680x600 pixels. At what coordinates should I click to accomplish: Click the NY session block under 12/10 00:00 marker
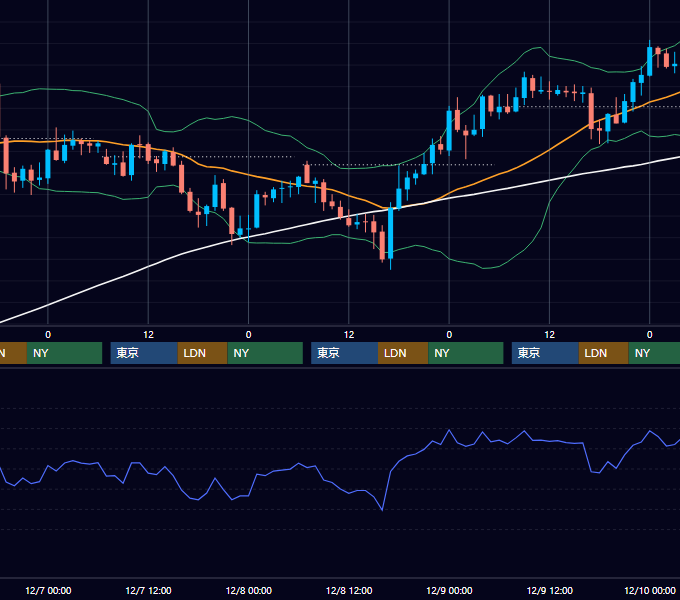coord(654,353)
